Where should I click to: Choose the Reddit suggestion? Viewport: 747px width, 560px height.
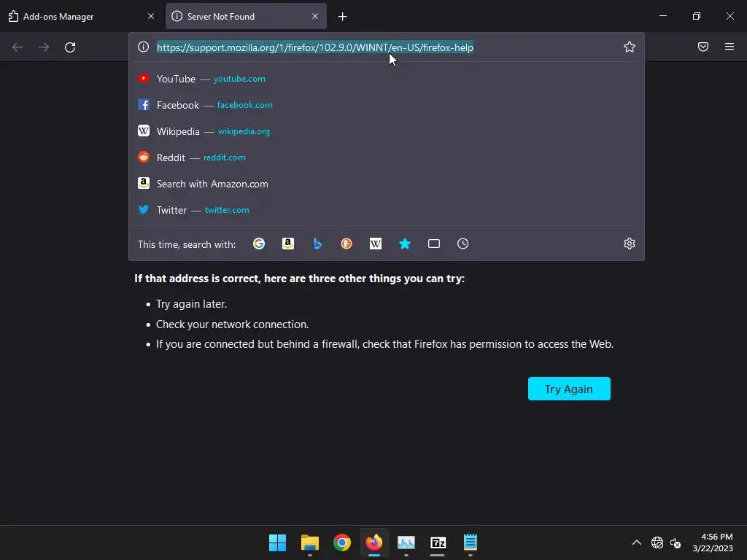[387, 157]
